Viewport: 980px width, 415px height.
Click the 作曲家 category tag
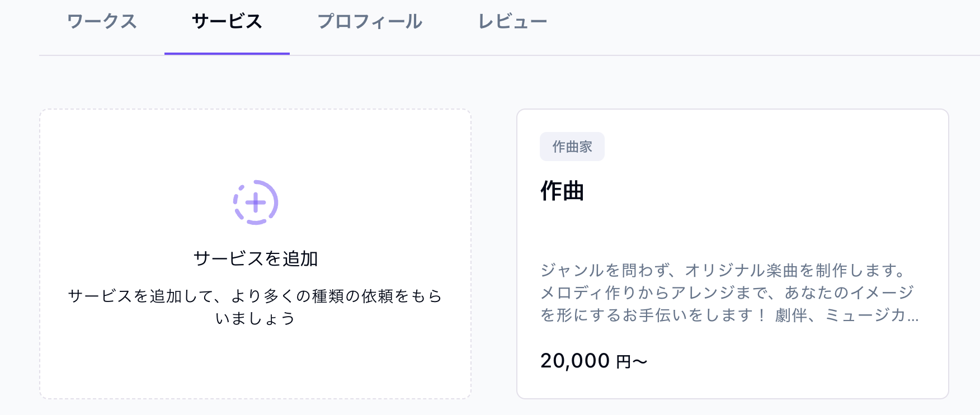tap(572, 147)
